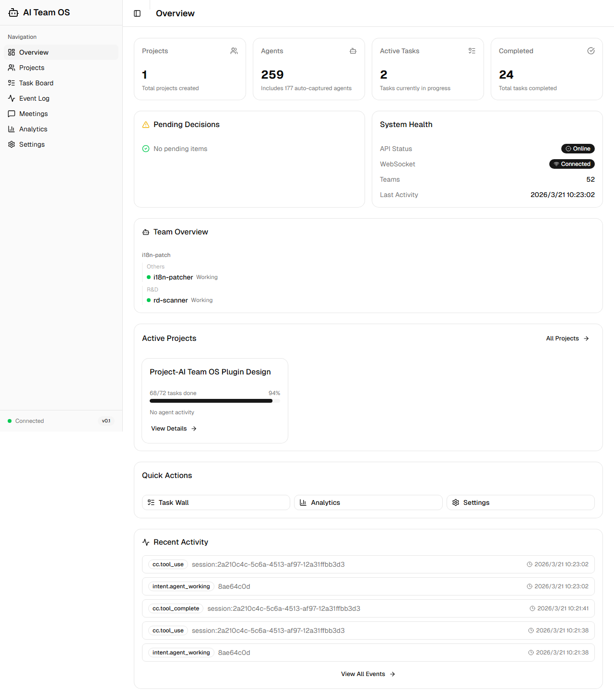The width and height of the screenshot is (614, 700).
Task: Click the checkmark icon on the Completed card
Action: pyautogui.click(x=590, y=51)
